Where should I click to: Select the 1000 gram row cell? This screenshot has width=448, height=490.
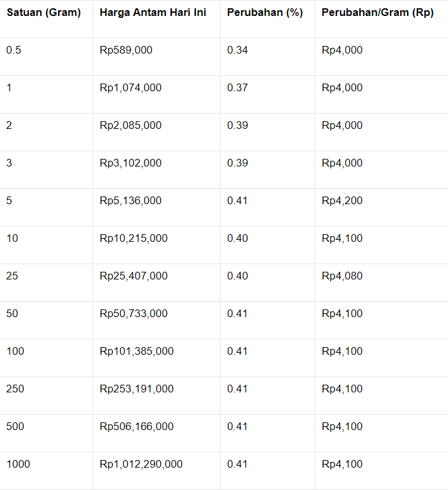pyautogui.click(x=18, y=464)
